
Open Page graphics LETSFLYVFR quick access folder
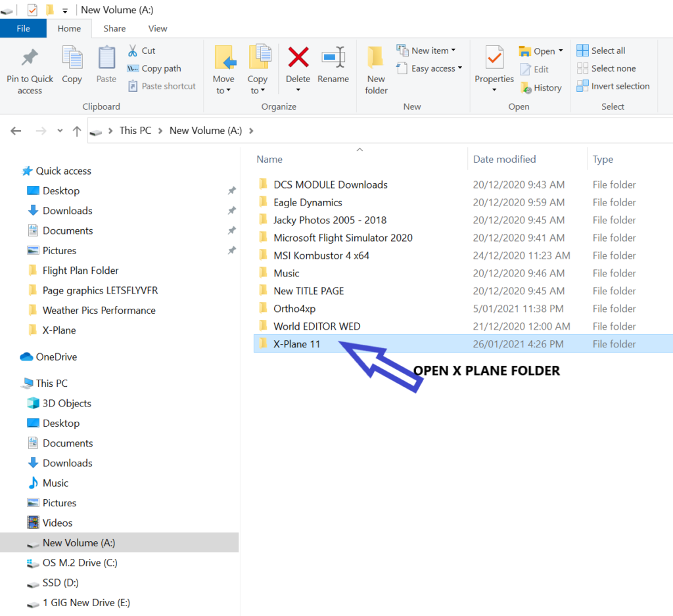tap(92, 290)
